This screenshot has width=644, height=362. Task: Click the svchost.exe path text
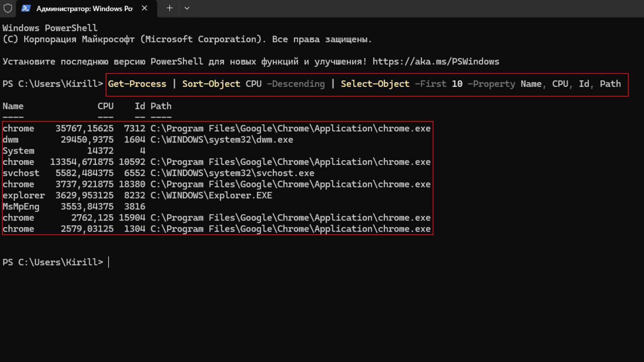[x=232, y=173]
